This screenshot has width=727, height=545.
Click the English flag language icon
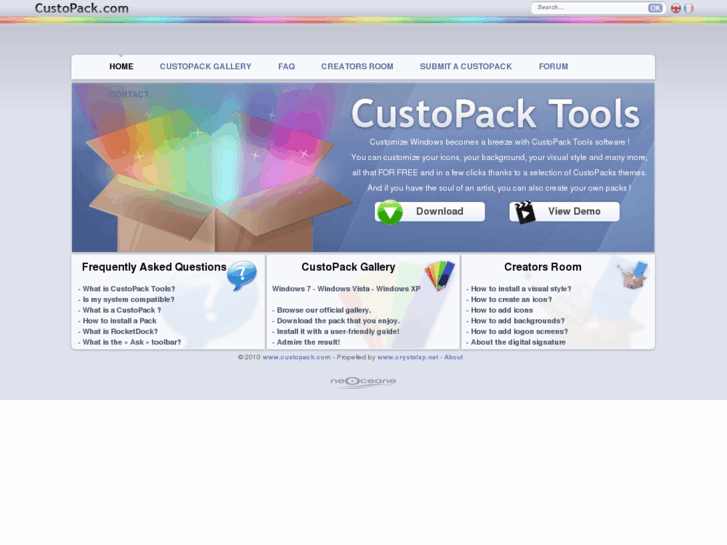pos(676,8)
